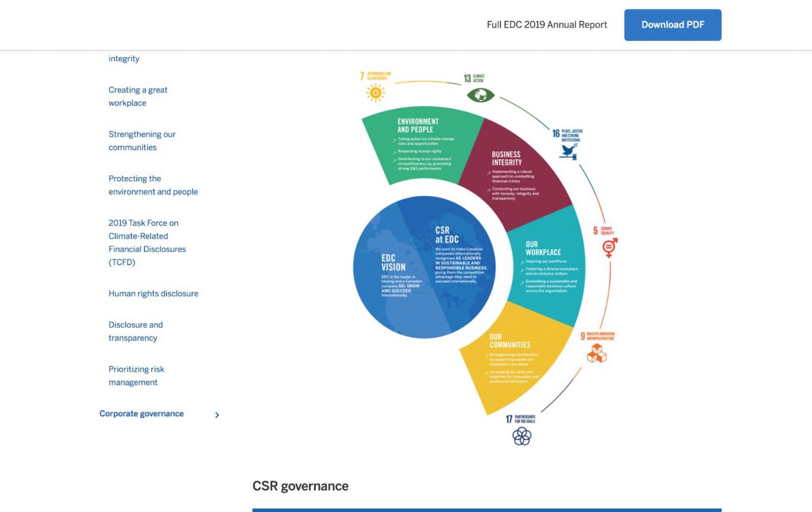
Task: Click the SDG 7 label text
Action: click(376, 76)
